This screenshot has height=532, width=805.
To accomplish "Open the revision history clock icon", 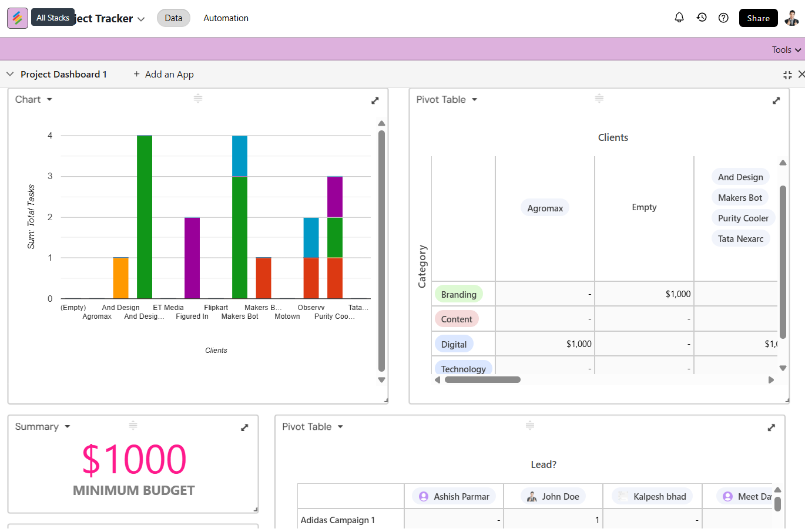I will click(x=702, y=18).
